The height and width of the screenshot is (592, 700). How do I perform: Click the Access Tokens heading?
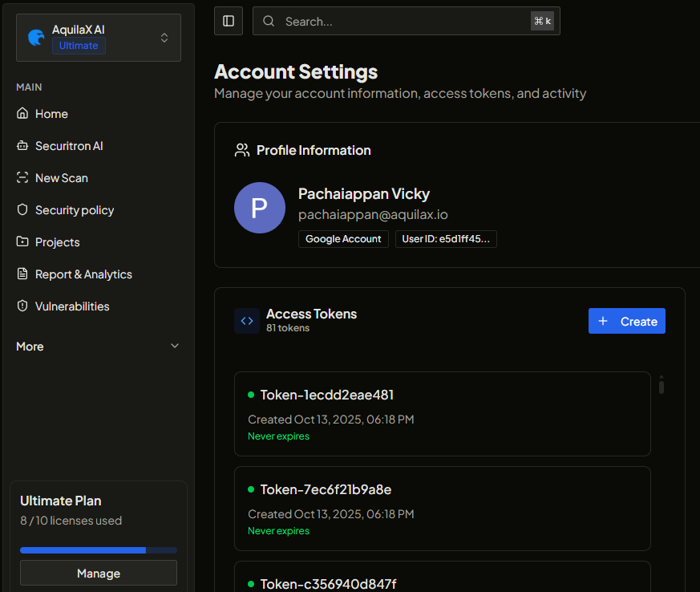click(x=312, y=314)
